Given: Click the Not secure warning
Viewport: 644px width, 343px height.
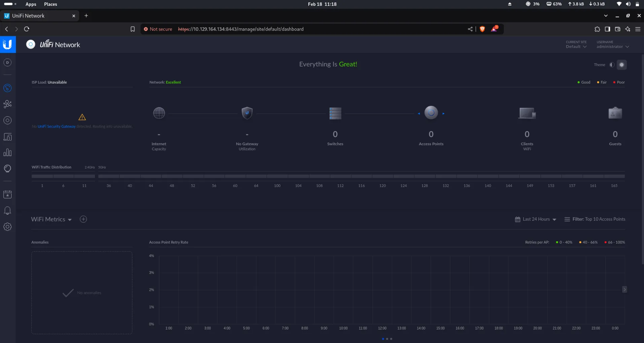Looking at the screenshot, I should [158, 29].
